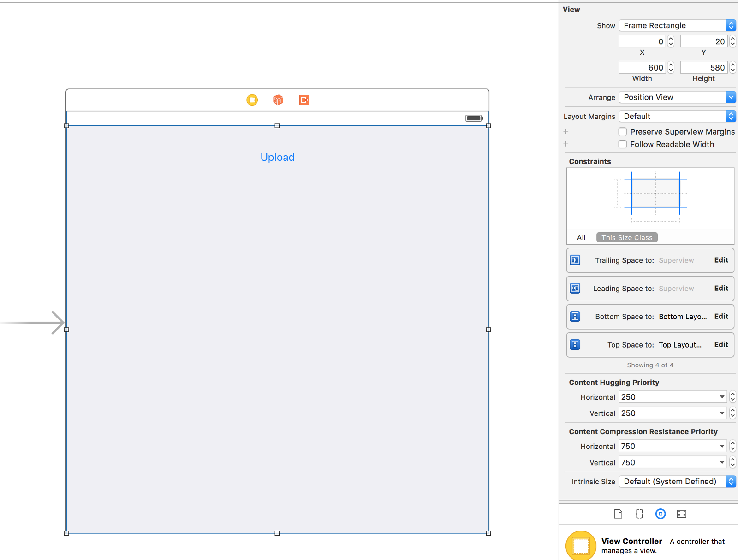Click the Trailing Space constraint icon
The image size is (738, 560).
click(x=575, y=260)
